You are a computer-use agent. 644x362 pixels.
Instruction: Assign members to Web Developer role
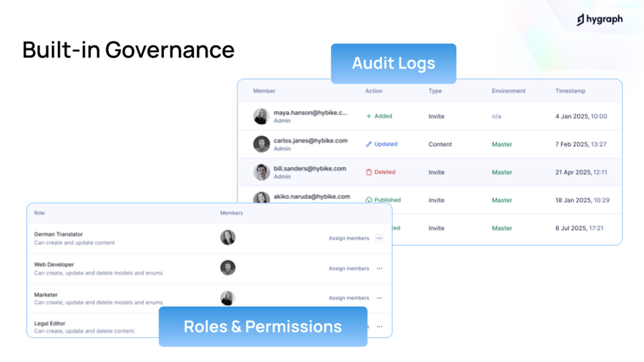pyautogui.click(x=349, y=268)
